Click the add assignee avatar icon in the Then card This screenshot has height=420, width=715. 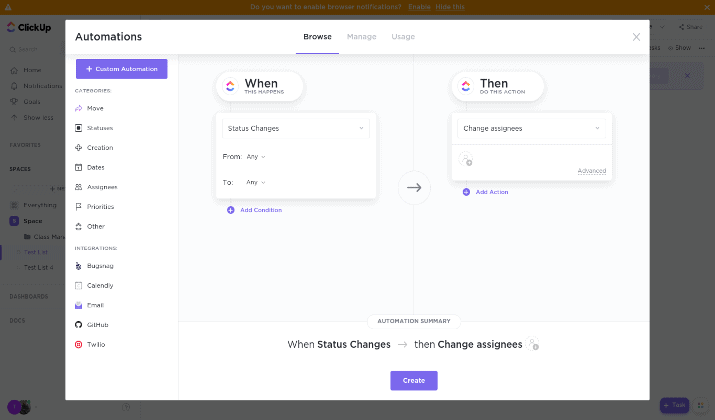pos(466,159)
